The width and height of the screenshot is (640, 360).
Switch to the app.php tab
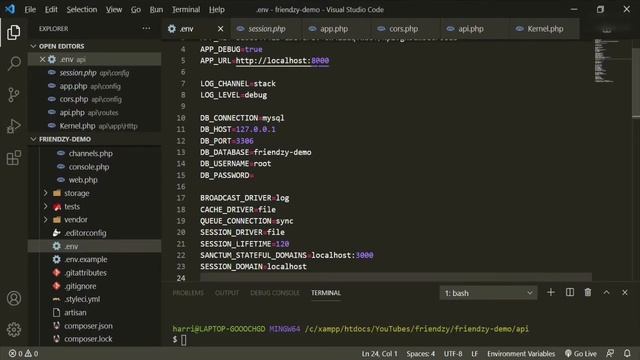coord(333,29)
